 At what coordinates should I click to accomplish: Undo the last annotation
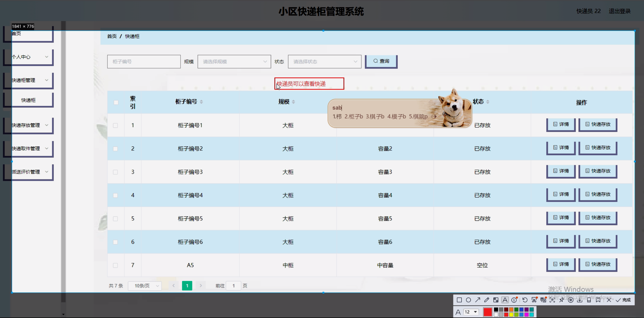click(525, 300)
